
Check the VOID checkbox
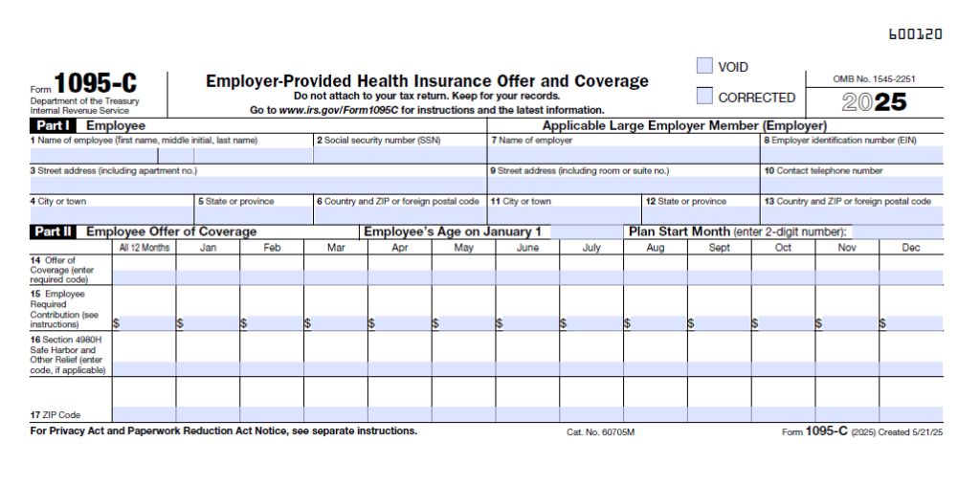[704, 66]
